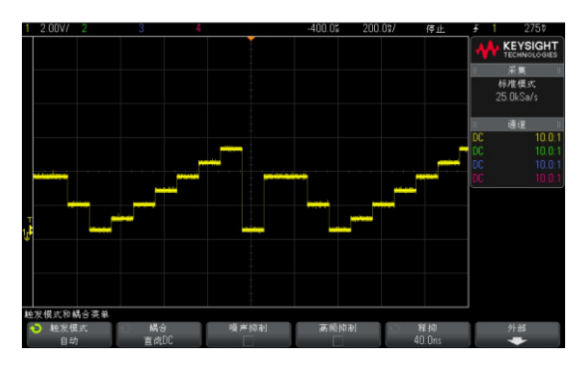This screenshot has width=588, height=373.
Task: Select the channel 3 indicator in header
Action: pyautogui.click(x=141, y=29)
